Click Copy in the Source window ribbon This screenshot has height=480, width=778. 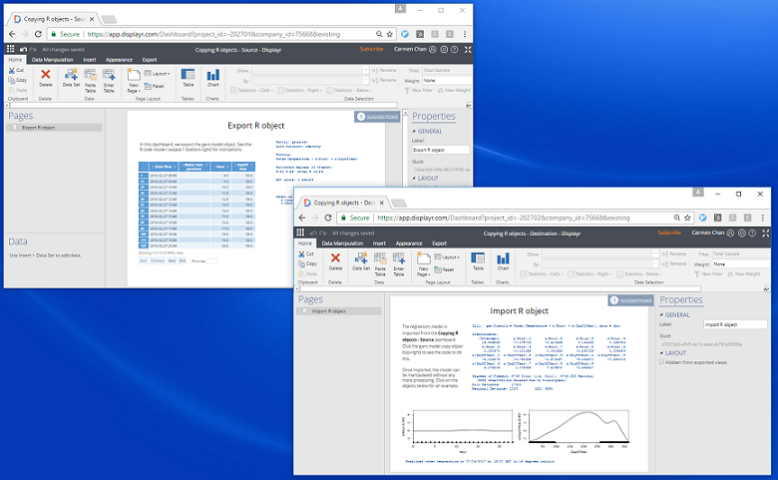(17, 80)
